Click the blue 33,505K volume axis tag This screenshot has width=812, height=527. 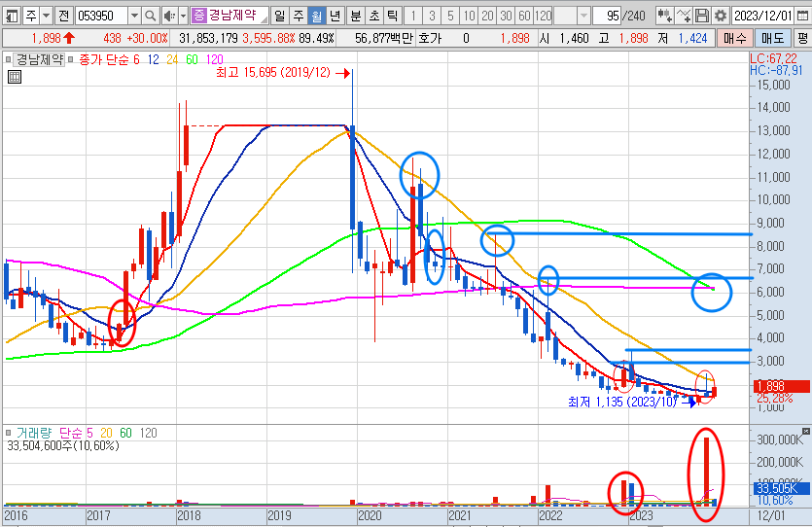point(781,488)
